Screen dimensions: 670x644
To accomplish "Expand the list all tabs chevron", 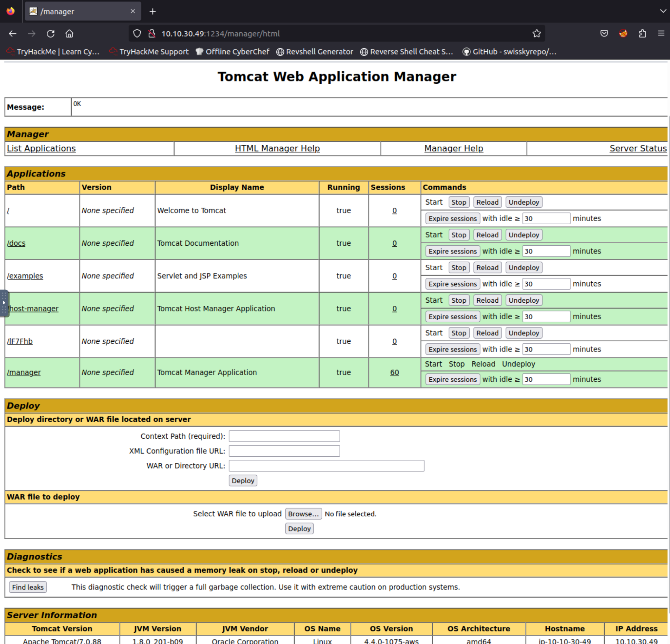I will pyautogui.click(x=663, y=11).
